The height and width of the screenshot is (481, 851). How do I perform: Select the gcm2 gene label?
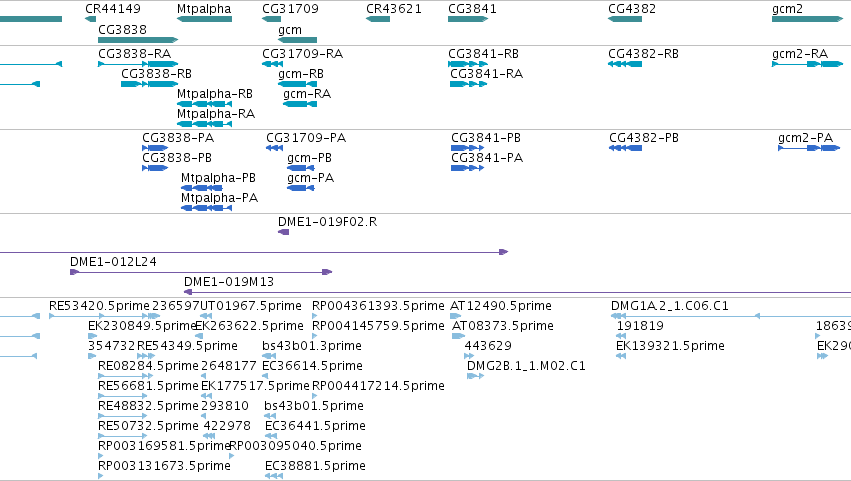coord(787,9)
